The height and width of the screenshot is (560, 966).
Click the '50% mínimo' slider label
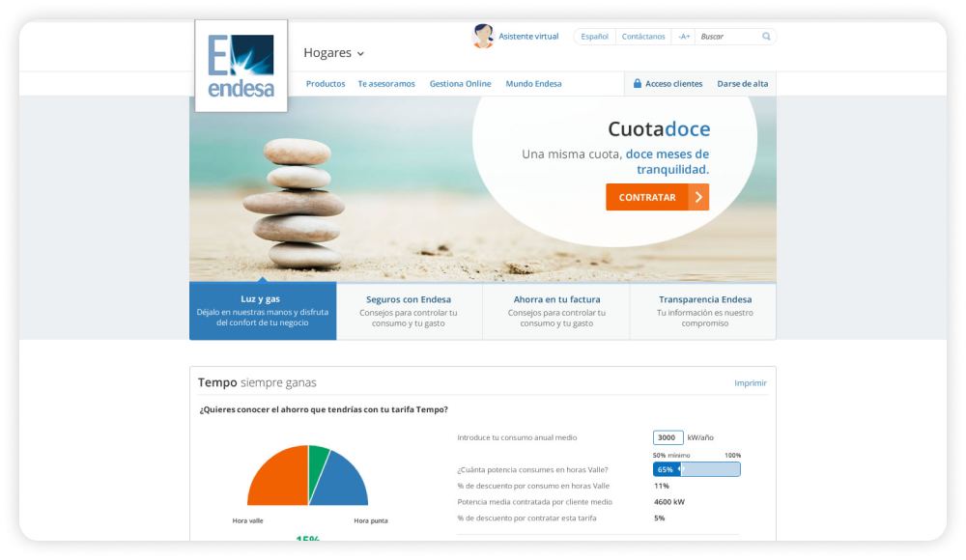(671, 456)
